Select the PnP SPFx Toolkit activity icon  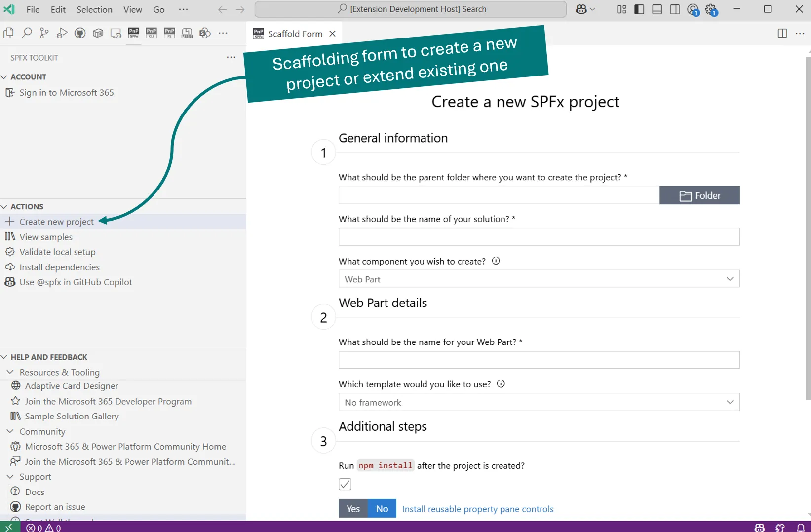point(134,33)
